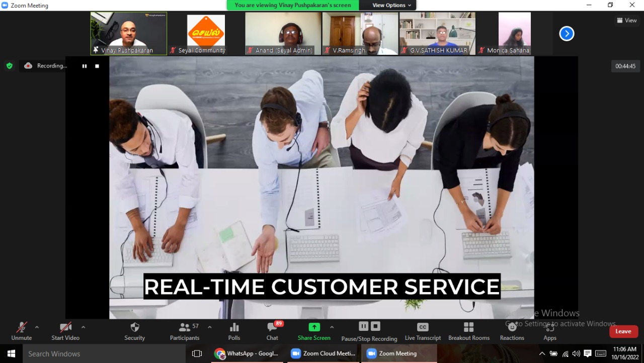Click the green Share Screen icon
Viewport: 644px width, 363px height.
(314, 327)
